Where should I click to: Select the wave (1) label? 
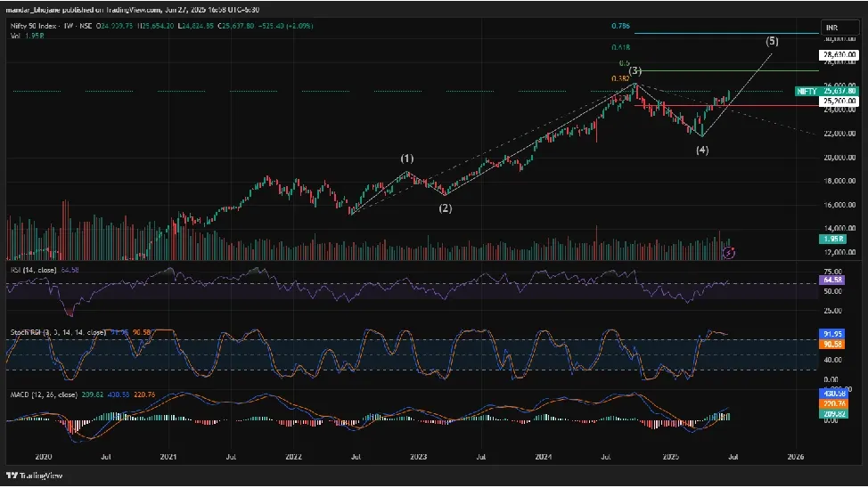click(x=407, y=159)
